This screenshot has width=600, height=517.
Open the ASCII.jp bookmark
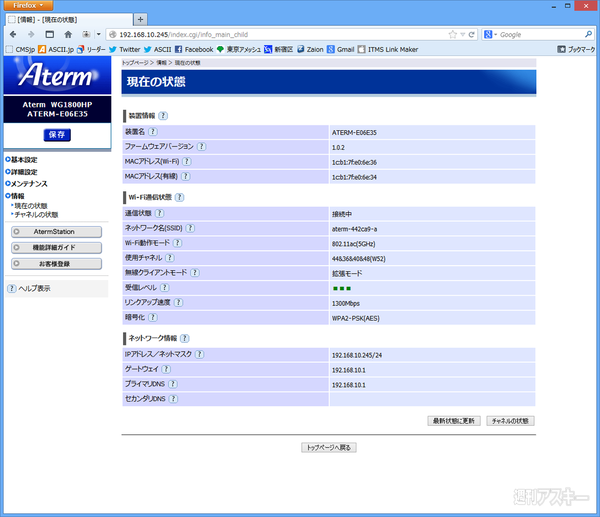pos(56,49)
